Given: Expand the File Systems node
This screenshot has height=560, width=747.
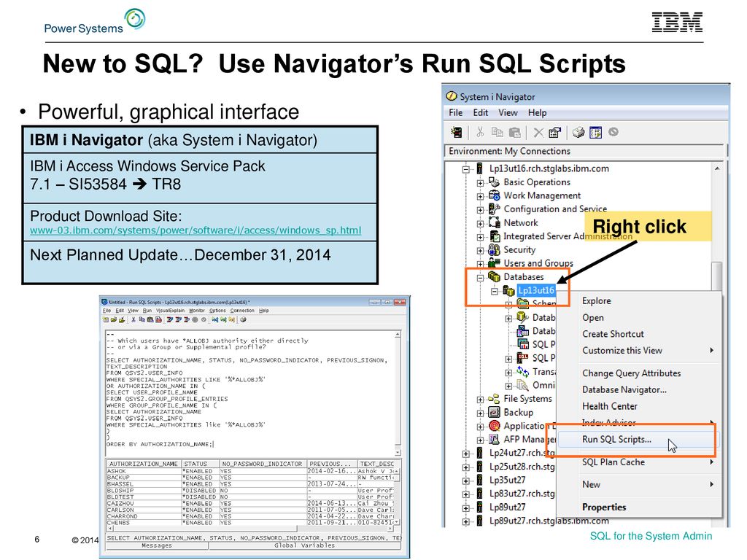Looking at the screenshot, I should [x=480, y=400].
